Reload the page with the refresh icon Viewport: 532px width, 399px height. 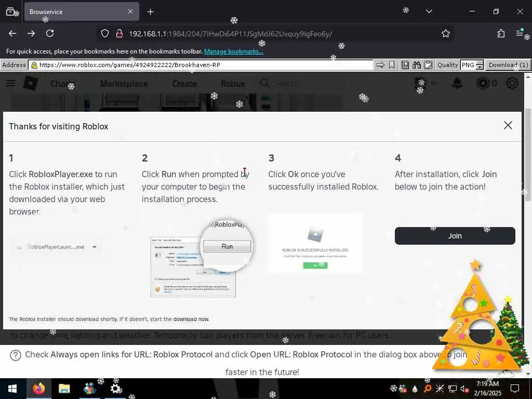(50, 33)
